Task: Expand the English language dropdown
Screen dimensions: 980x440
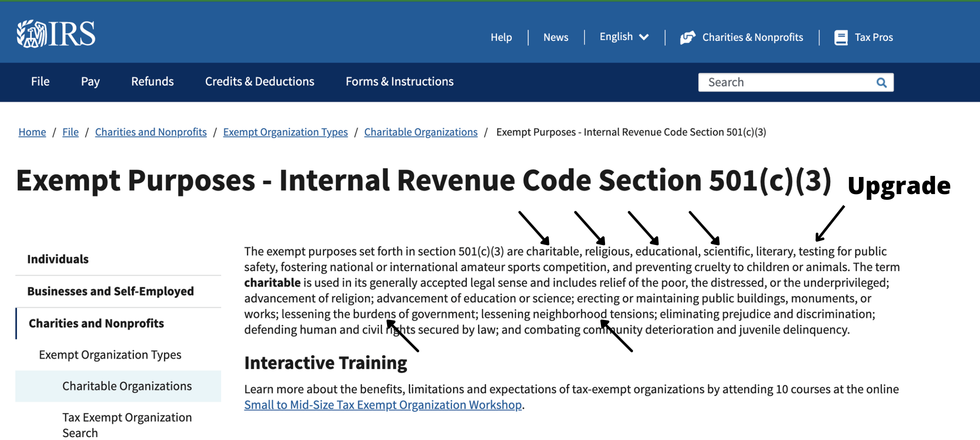Action: click(x=624, y=37)
